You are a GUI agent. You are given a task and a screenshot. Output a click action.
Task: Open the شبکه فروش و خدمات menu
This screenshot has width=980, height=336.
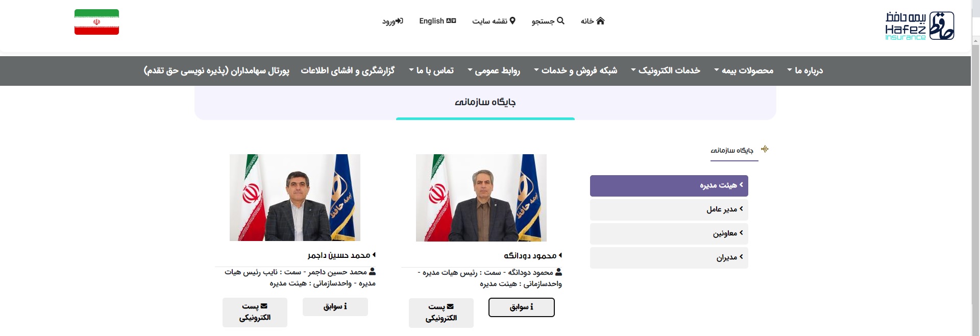[x=575, y=70]
